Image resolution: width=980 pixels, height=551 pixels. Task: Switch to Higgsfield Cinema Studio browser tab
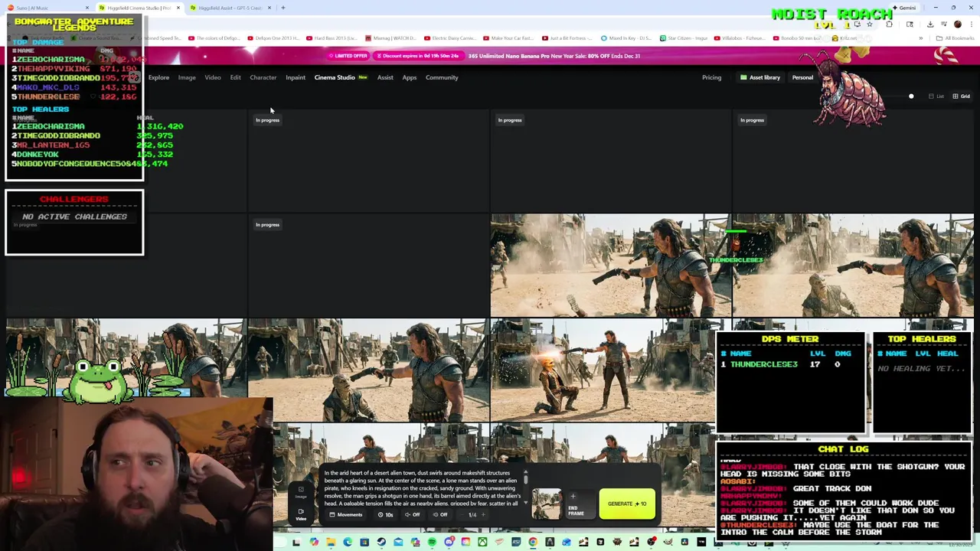point(138,8)
